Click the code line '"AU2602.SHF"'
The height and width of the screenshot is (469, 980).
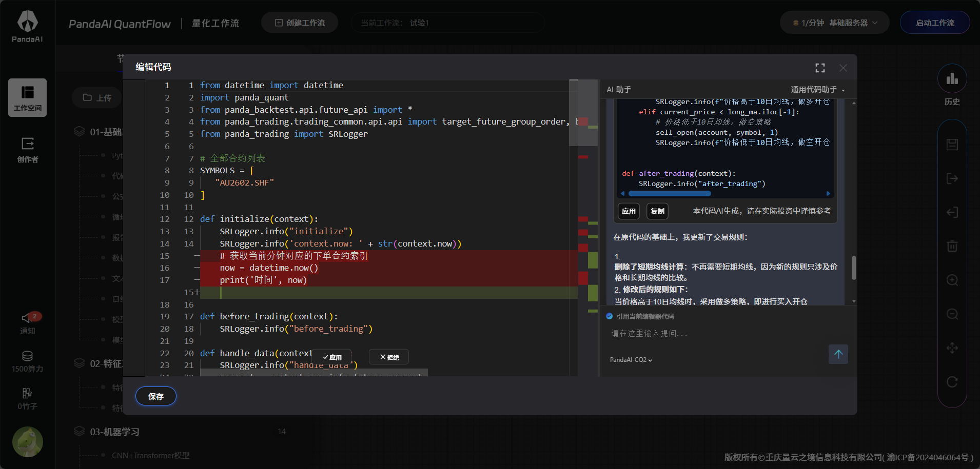point(245,182)
